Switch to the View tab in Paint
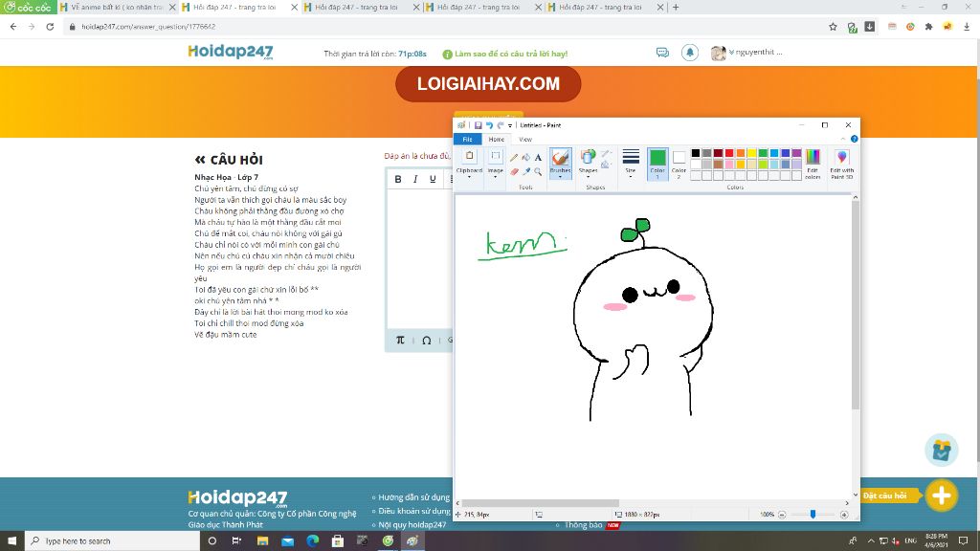Image resolution: width=980 pixels, height=551 pixels. pyautogui.click(x=525, y=140)
